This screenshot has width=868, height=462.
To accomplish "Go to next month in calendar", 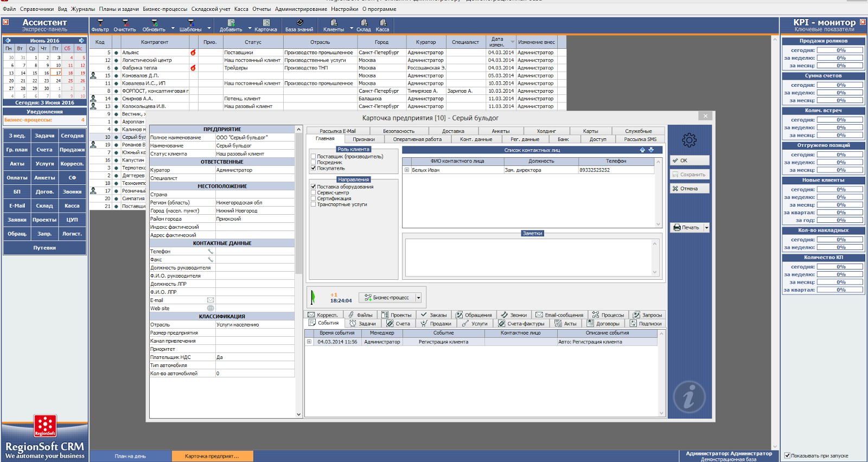I will [81, 41].
